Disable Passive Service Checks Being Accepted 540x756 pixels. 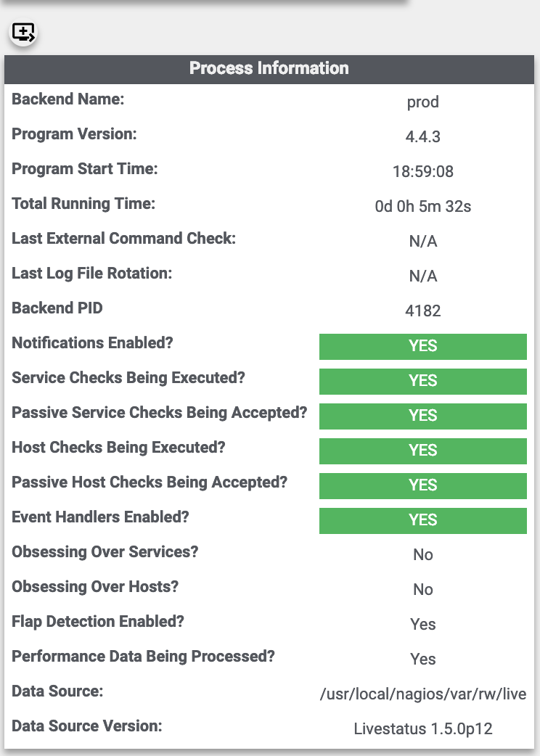pos(422,416)
